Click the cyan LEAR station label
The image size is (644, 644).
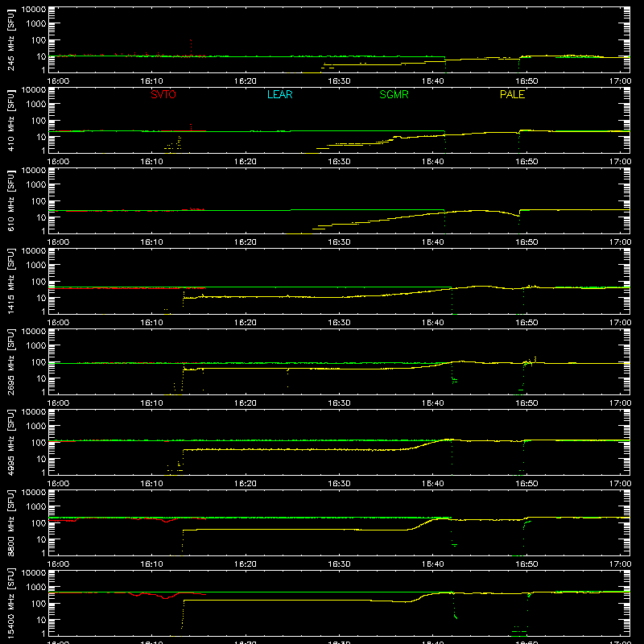click(279, 94)
